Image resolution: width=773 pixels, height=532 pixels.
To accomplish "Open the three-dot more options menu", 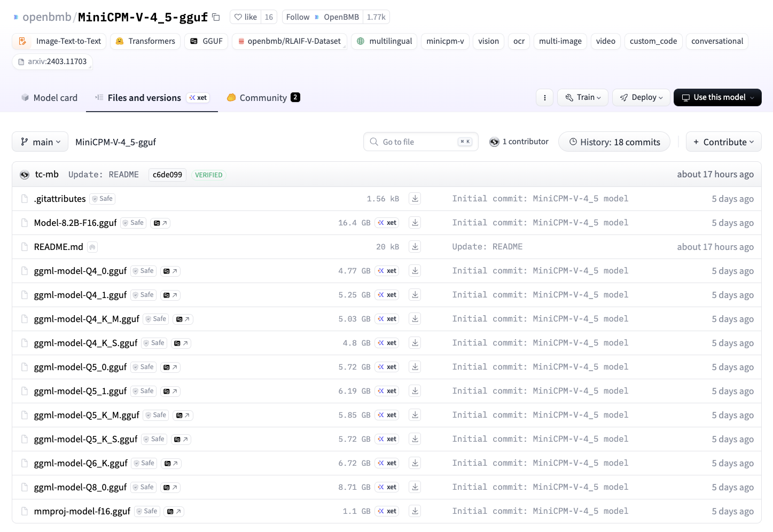I will tap(544, 98).
